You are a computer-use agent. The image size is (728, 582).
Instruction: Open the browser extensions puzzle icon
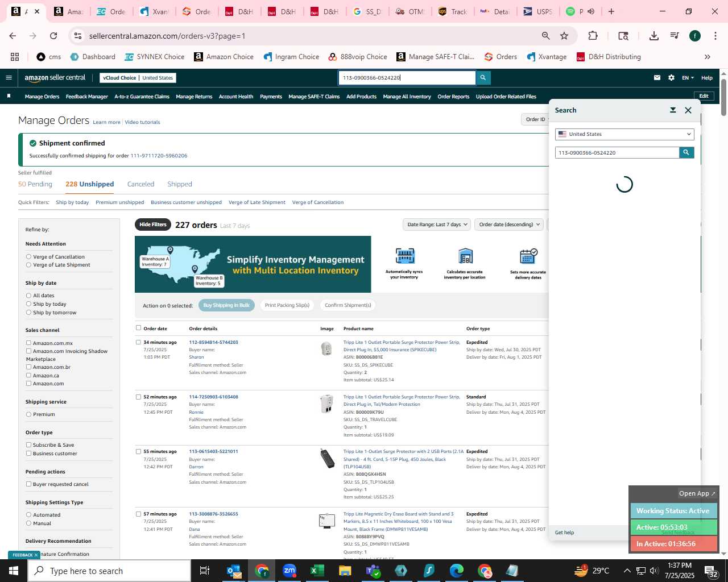tap(593, 36)
